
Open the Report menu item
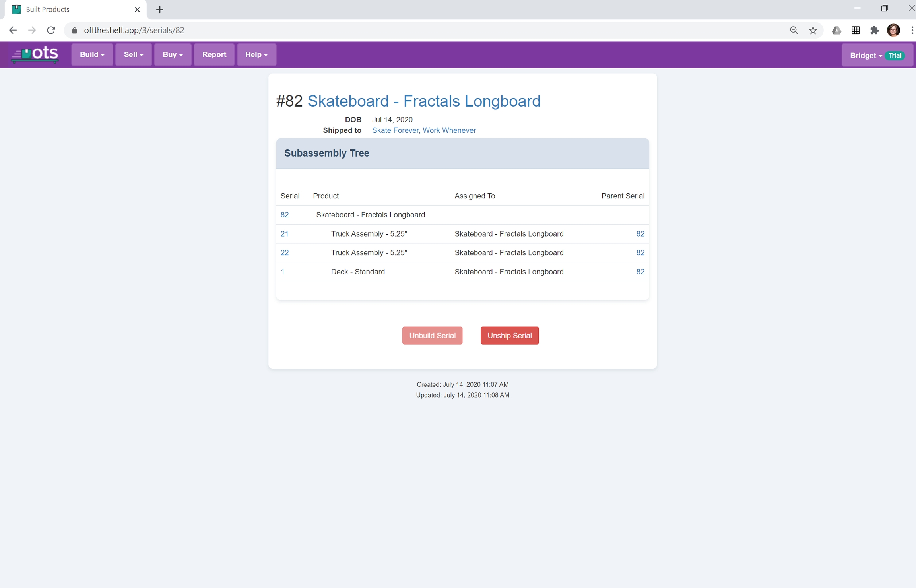pyautogui.click(x=214, y=54)
